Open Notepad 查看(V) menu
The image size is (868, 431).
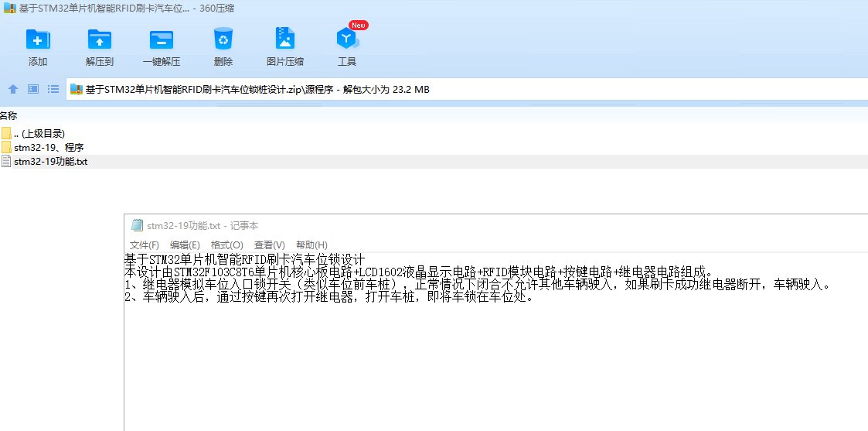click(270, 245)
